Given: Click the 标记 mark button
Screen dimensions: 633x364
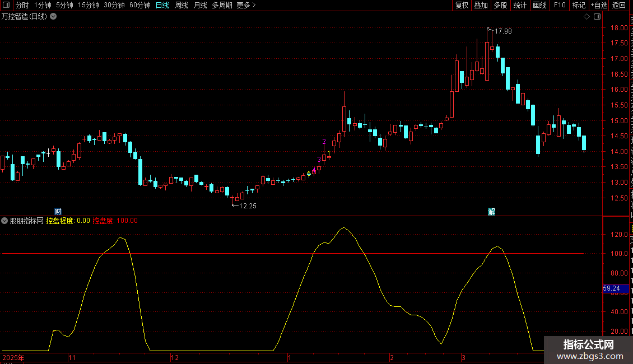Looking at the screenshot, I should click(579, 5).
